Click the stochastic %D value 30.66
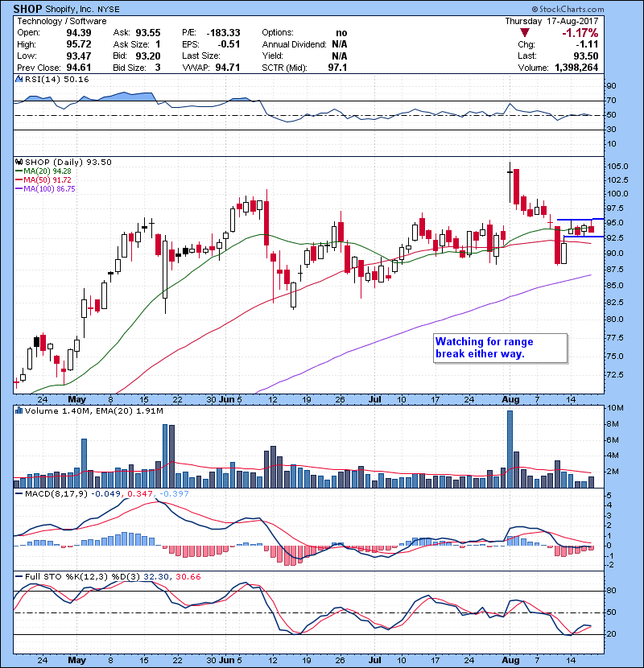Screen dimensions: 644x668 pyautogui.click(x=188, y=577)
